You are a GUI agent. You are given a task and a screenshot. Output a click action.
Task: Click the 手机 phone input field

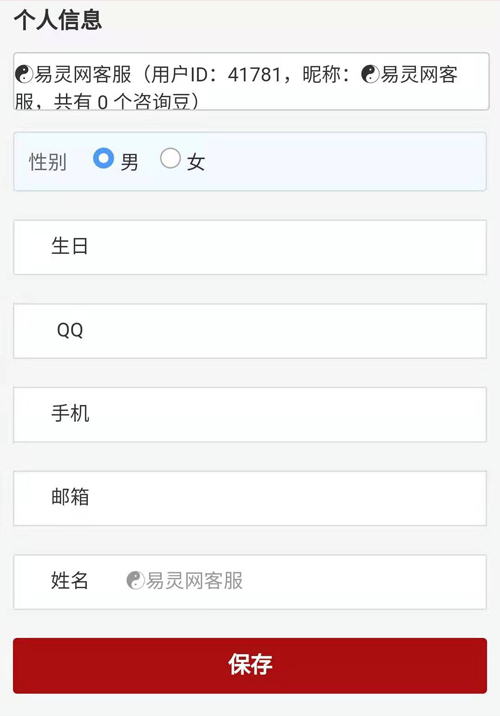[x=250, y=415]
